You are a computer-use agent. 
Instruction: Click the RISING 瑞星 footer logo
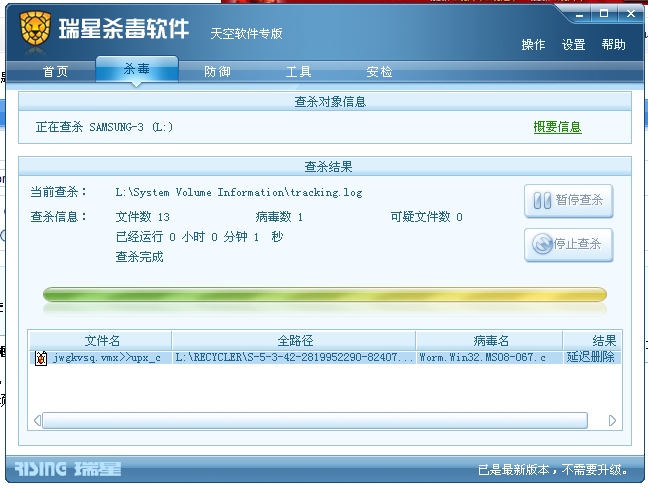pos(68,469)
